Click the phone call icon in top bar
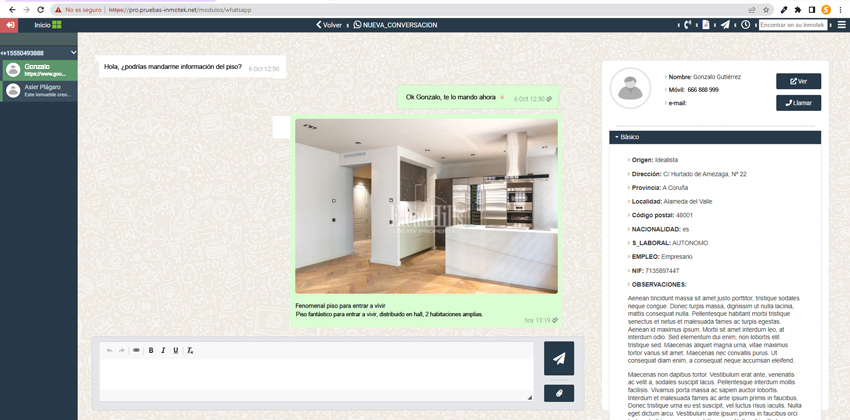The image size is (850, 420). (x=687, y=25)
